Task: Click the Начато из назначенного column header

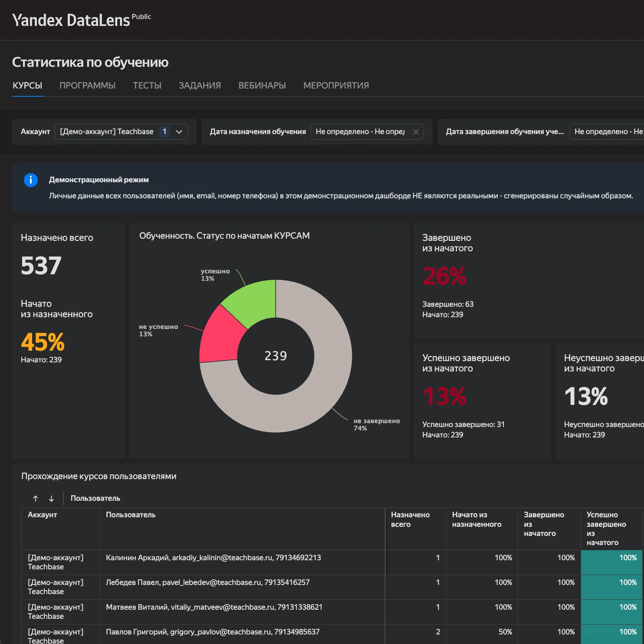Action: point(482,529)
